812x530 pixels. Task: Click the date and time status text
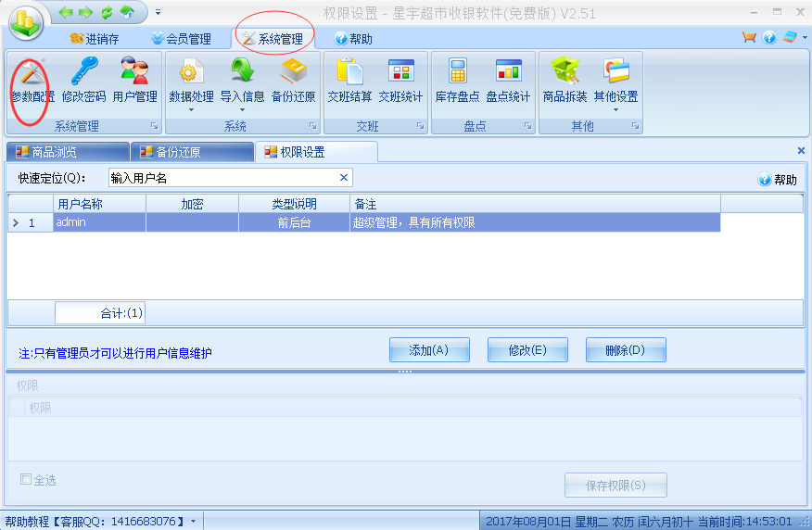(639, 522)
